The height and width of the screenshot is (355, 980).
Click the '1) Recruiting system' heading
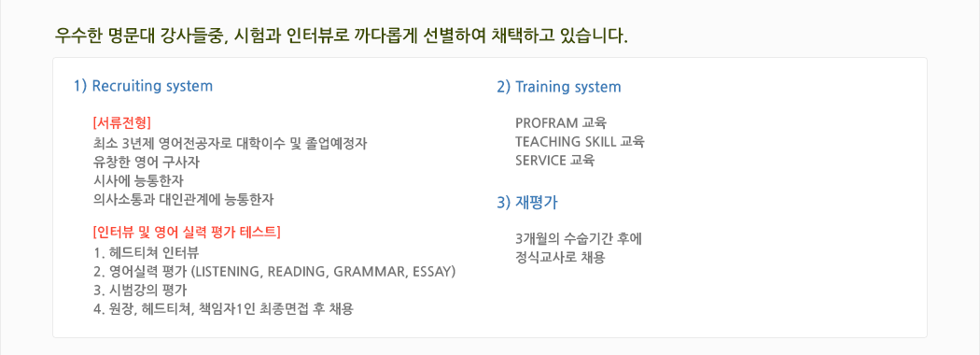(143, 86)
